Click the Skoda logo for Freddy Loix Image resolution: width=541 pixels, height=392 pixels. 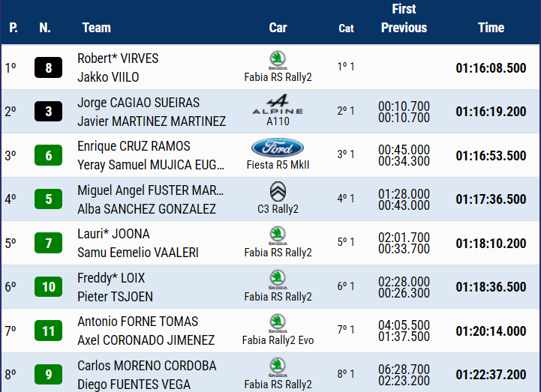278,279
